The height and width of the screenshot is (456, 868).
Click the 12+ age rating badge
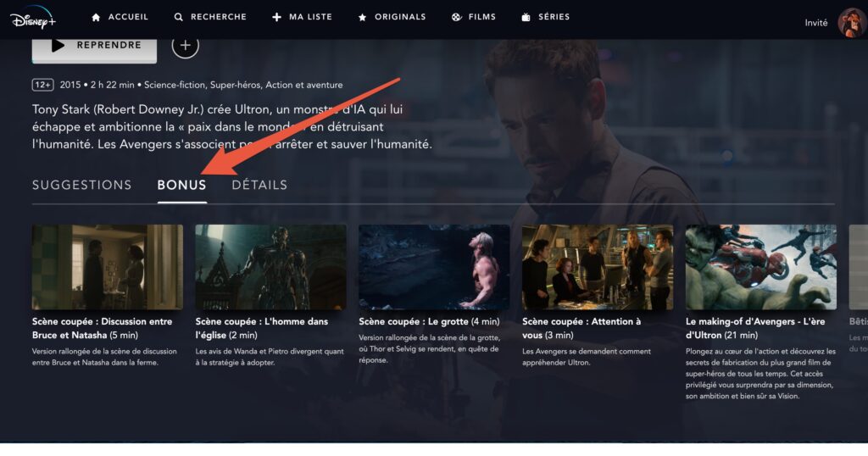42,85
